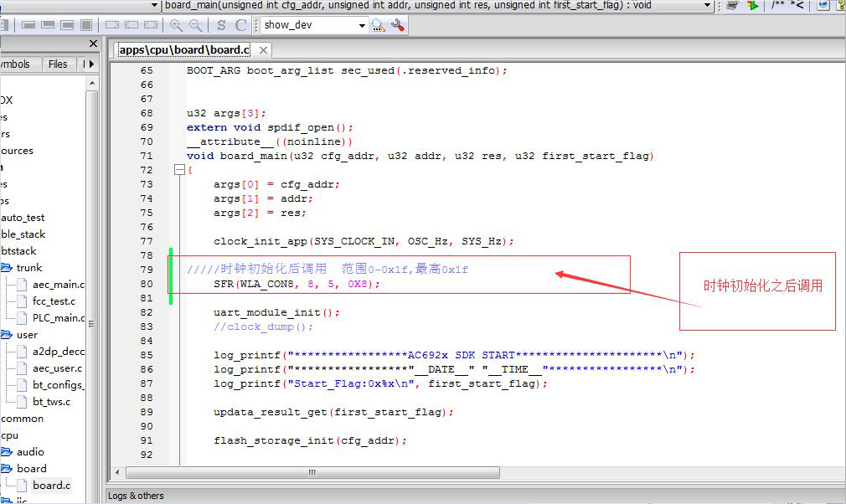Close the board.c editor tab
846x504 pixels.
pyautogui.click(x=263, y=50)
